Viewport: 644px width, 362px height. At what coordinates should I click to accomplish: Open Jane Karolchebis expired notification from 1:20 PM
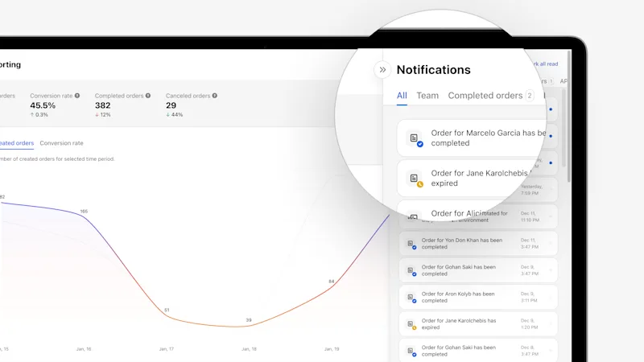tap(478, 324)
